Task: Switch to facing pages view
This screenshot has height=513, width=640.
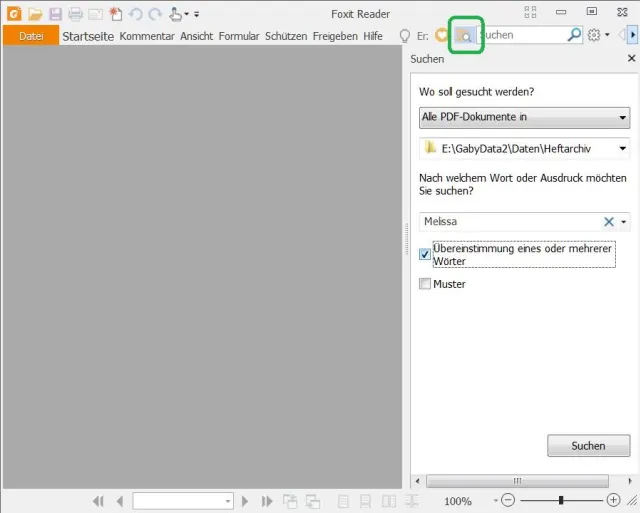Action: 389,501
